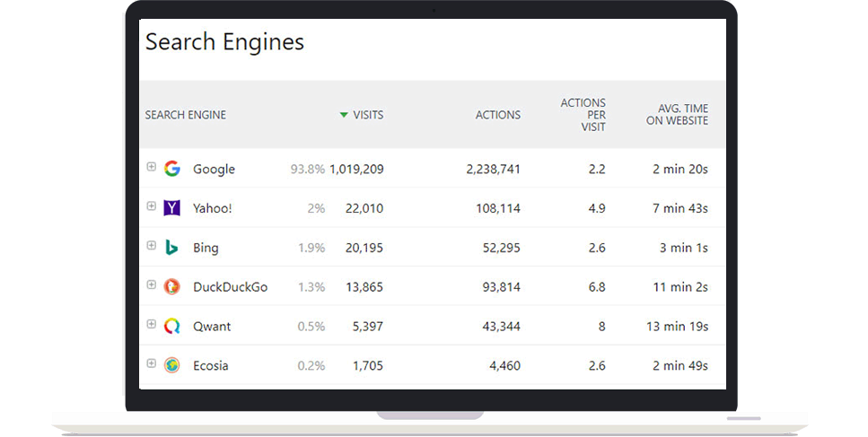
Task: Expand the Qwant row
Action: pos(151,324)
